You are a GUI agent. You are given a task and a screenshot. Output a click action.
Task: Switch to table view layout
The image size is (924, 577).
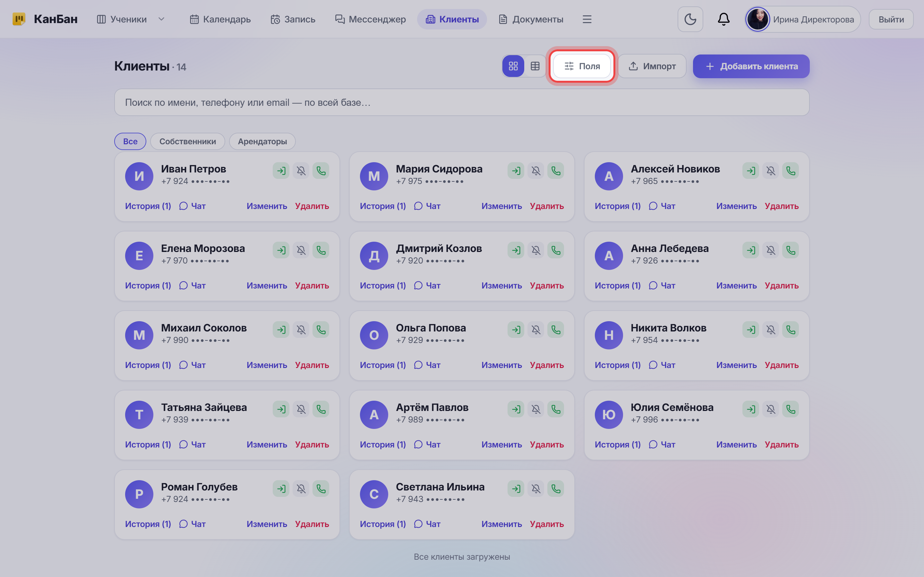pos(535,66)
